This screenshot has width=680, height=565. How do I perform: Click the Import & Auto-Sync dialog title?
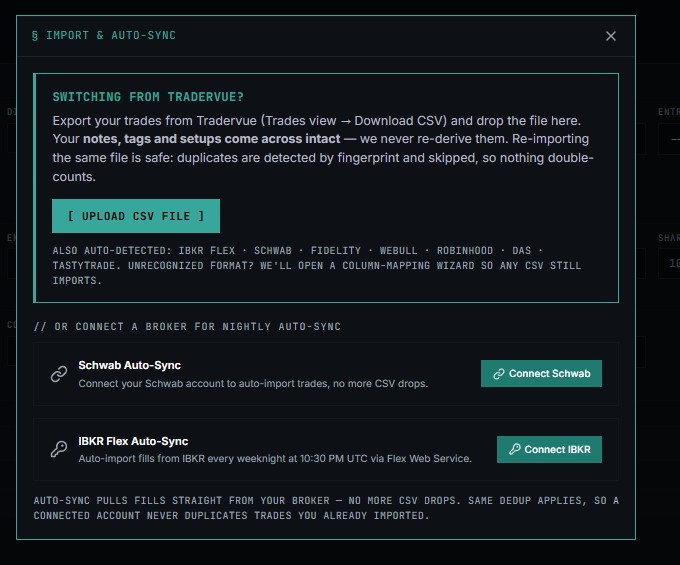[x=104, y=35]
